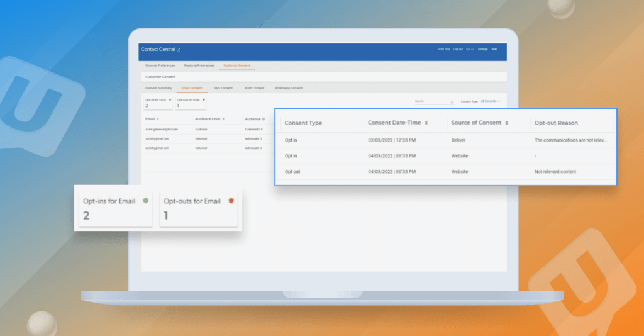Click the Log out link
The width and height of the screenshot is (644, 336).
tap(458, 49)
